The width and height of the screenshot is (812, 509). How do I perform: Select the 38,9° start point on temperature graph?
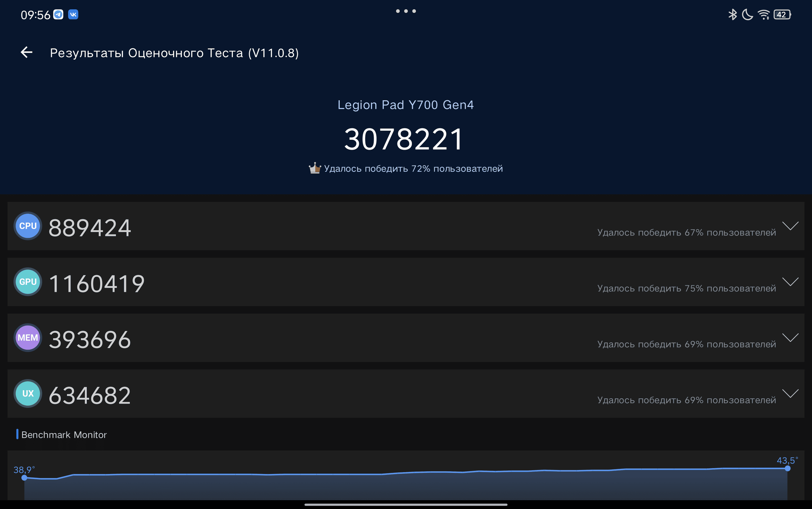pos(24,478)
